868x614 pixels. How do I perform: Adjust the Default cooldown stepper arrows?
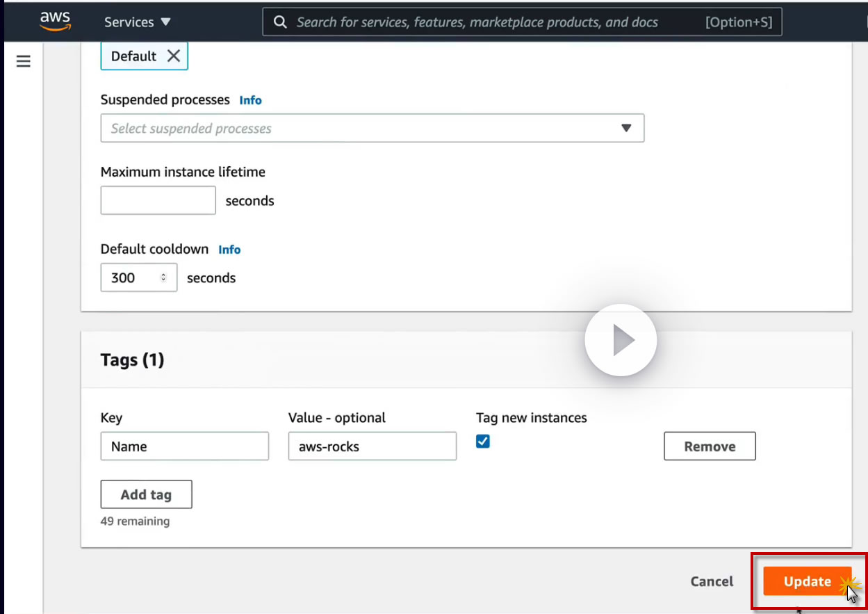click(x=163, y=277)
